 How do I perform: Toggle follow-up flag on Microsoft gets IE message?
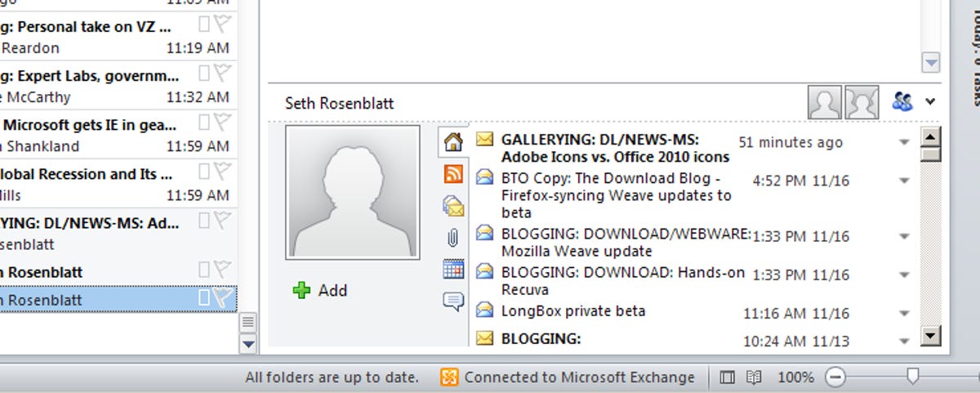coord(223,124)
